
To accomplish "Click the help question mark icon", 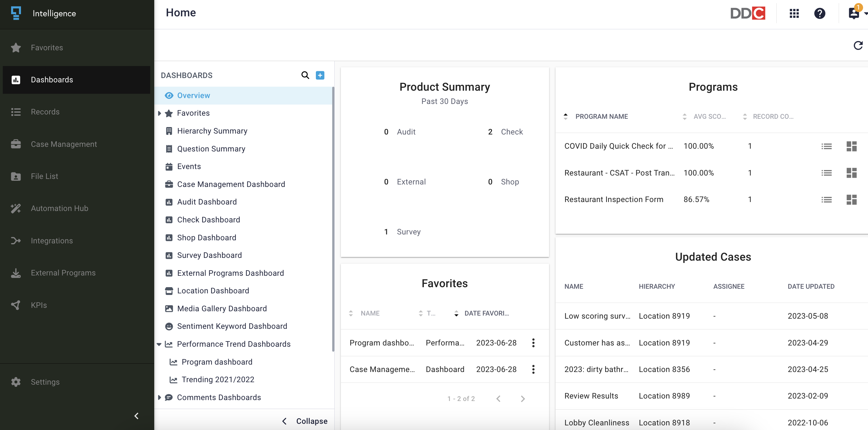I will pos(819,14).
